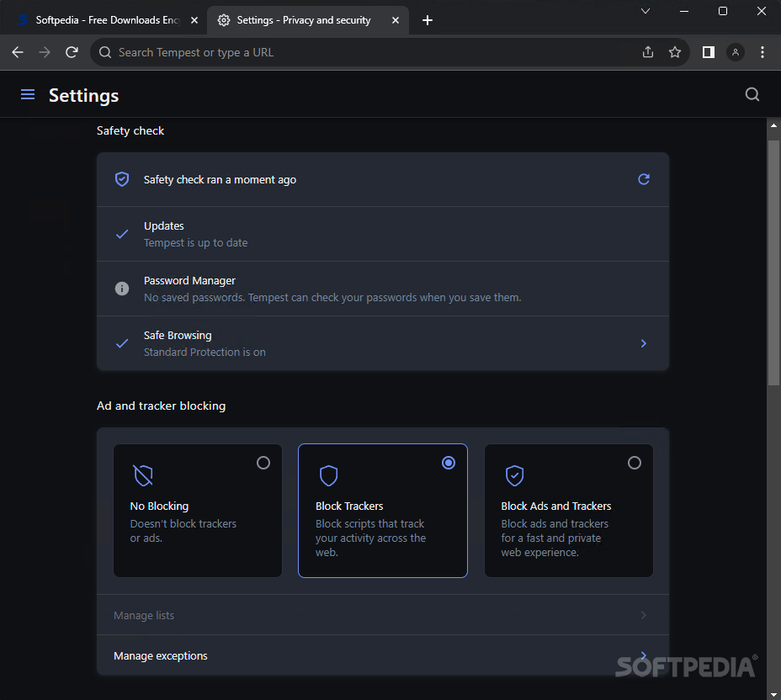Open Manage exceptions chevron
This screenshot has width=781, height=700.
644,655
